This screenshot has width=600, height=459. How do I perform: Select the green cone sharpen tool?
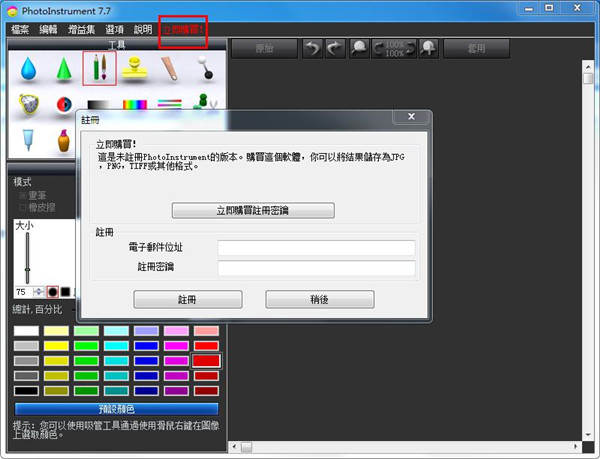click(64, 69)
